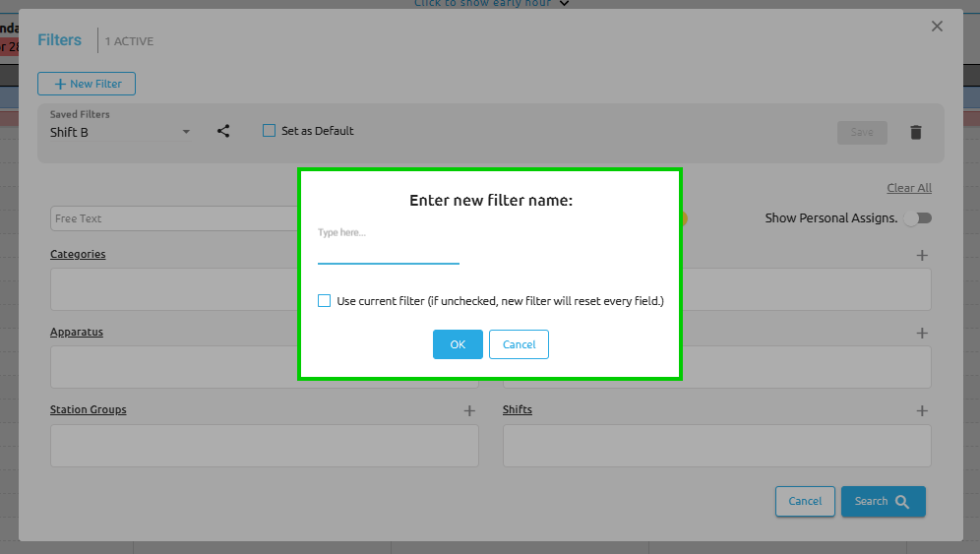Toggle Show Personal Assigns switch
The width and height of the screenshot is (980, 554).
tap(917, 218)
